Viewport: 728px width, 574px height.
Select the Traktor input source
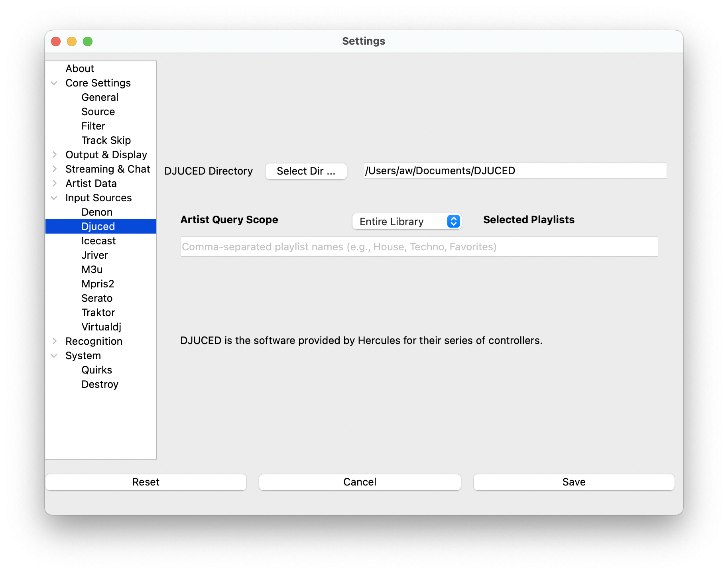click(x=98, y=312)
